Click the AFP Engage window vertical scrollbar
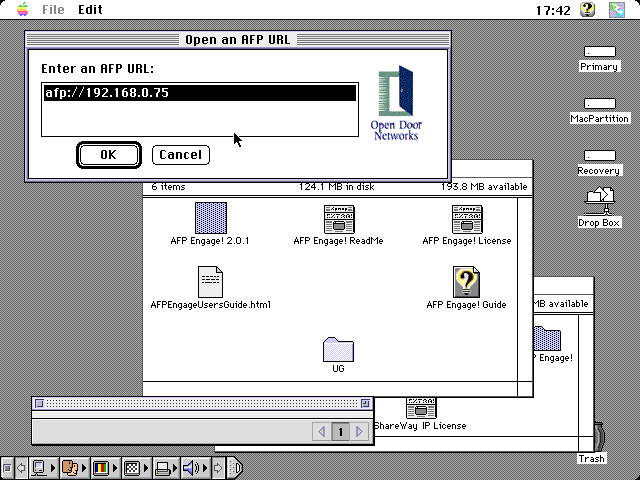This screenshot has width=640, height=480. pyautogui.click(x=525, y=289)
